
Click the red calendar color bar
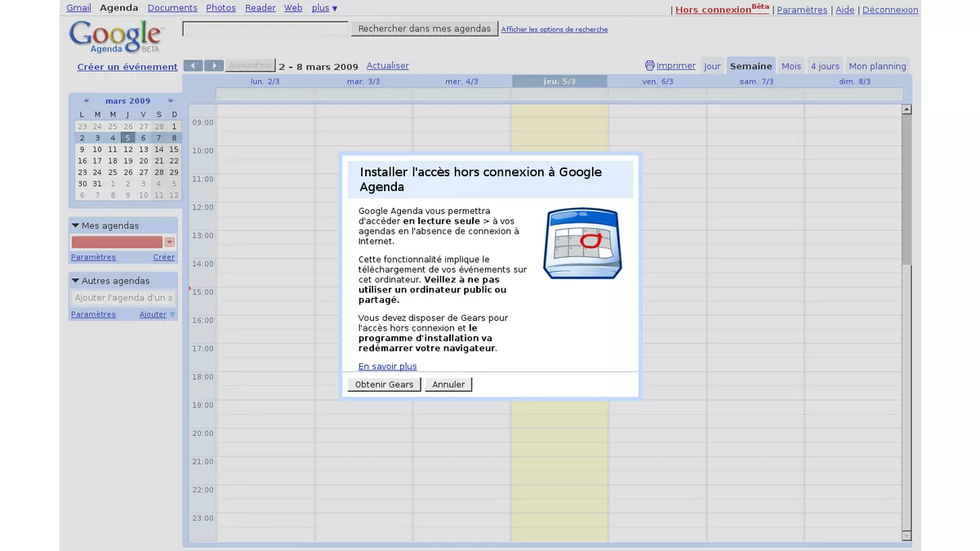118,242
